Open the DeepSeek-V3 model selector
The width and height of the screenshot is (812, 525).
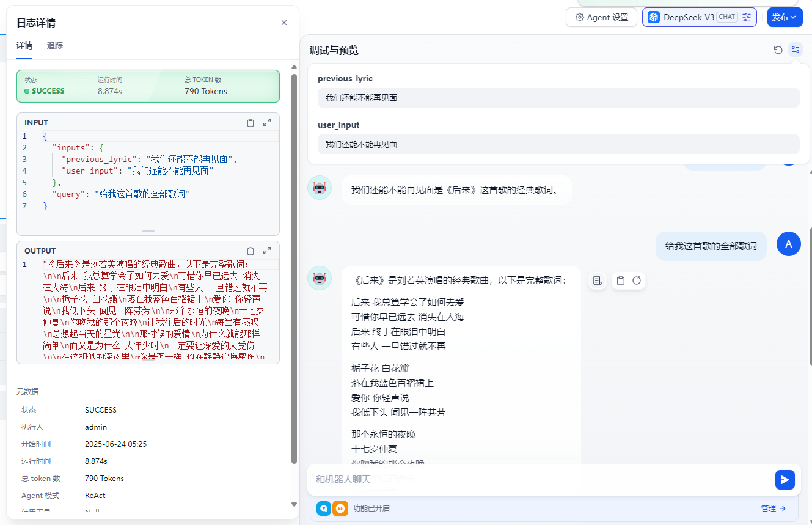pyautogui.click(x=699, y=17)
